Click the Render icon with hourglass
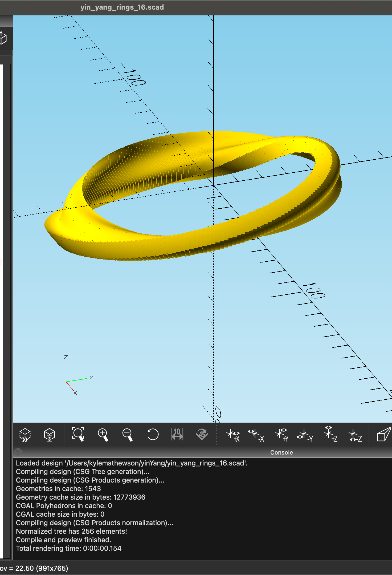This screenshot has height=575, width=392. pos(49,435)
